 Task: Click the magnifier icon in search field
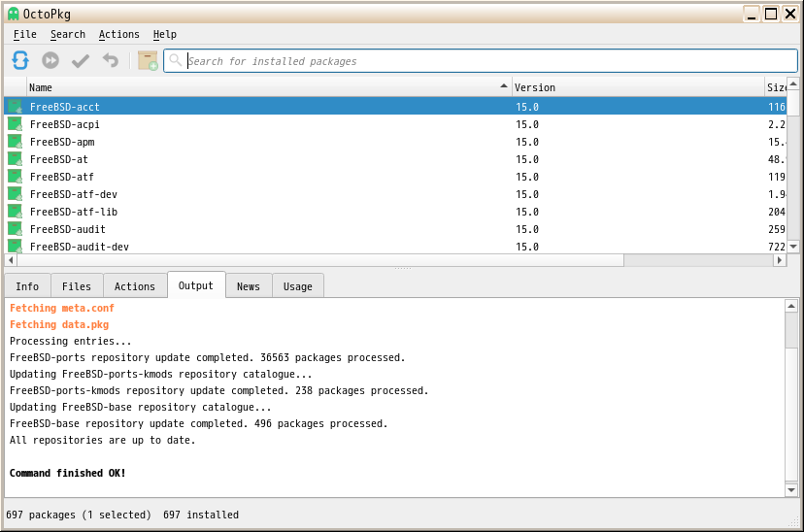pyautogui.click(x=176, y=60)
